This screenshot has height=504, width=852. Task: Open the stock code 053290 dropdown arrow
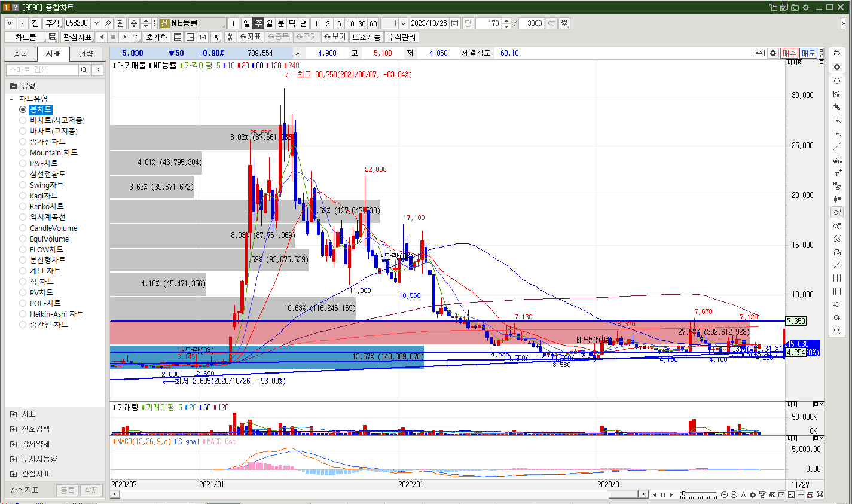[x=96, y=23]
